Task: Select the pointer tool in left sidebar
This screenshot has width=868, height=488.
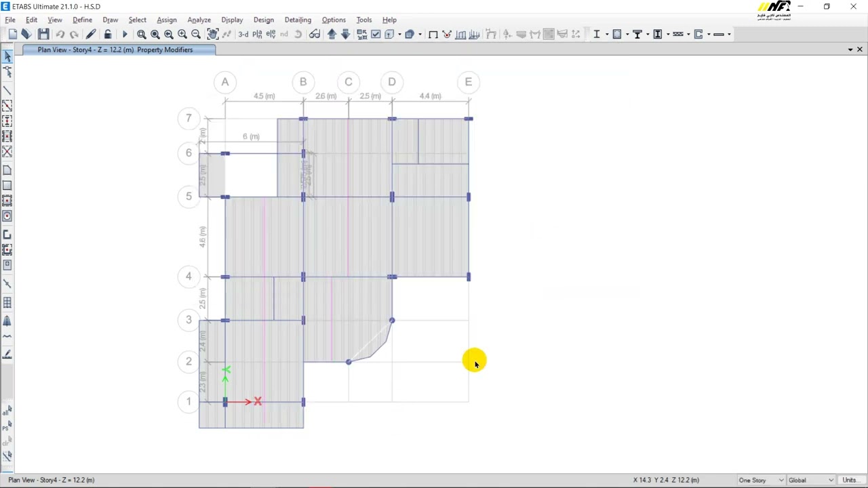Action: tap(7, 57)
